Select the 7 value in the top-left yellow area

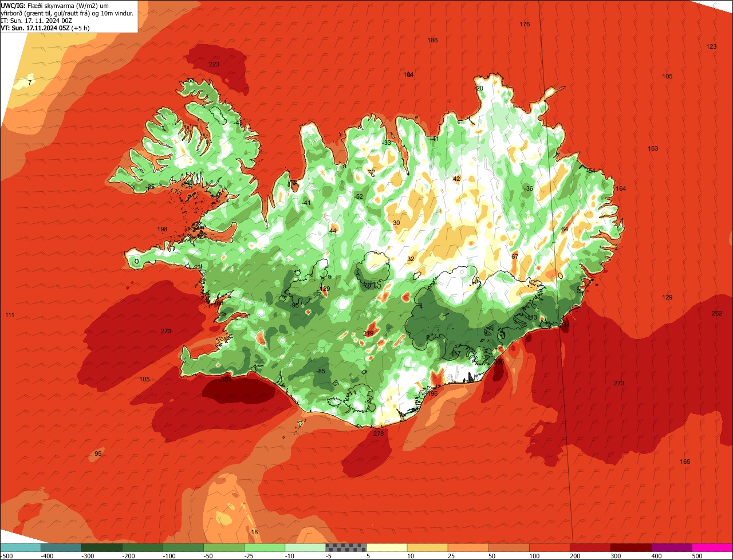(30, 82)
